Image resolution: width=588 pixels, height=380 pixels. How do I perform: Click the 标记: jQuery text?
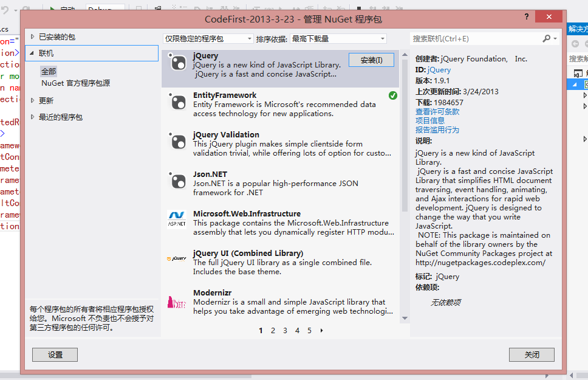tap(437, 277)
